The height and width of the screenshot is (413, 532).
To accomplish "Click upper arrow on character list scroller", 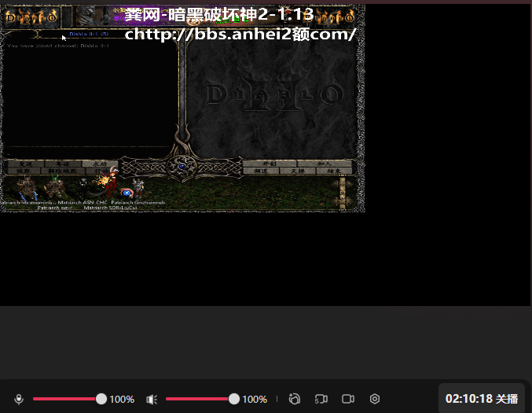I will coord(343,184).
